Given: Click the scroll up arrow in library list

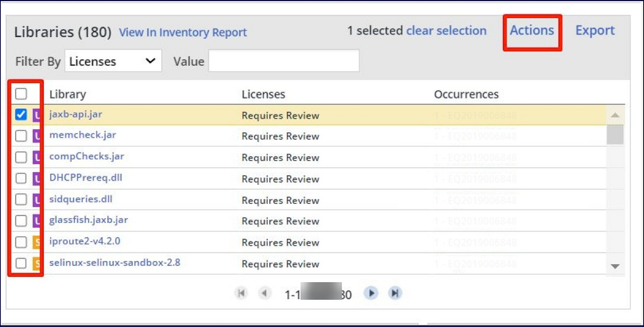Looking at the screenshot, I should [615, 115].
